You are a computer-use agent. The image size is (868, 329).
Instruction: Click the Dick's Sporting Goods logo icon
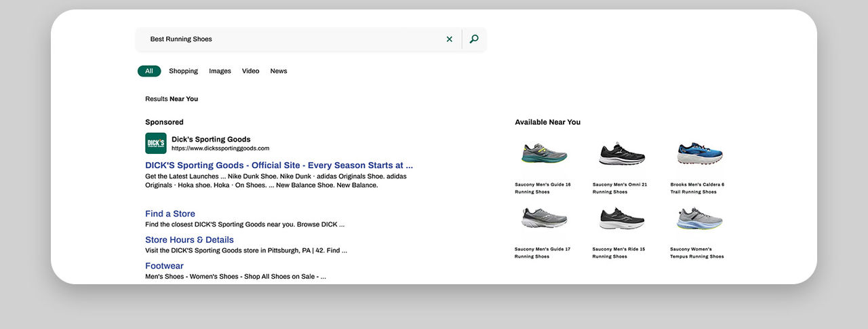point(156,143)
